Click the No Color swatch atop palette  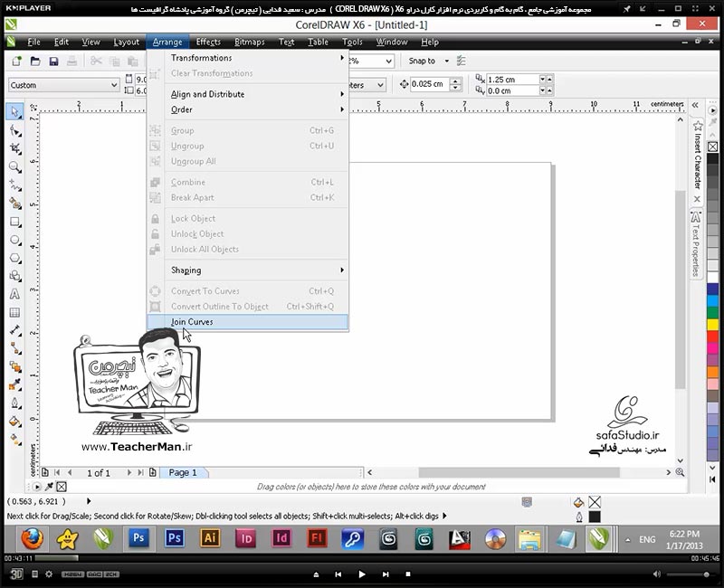(x=712, y=147)
